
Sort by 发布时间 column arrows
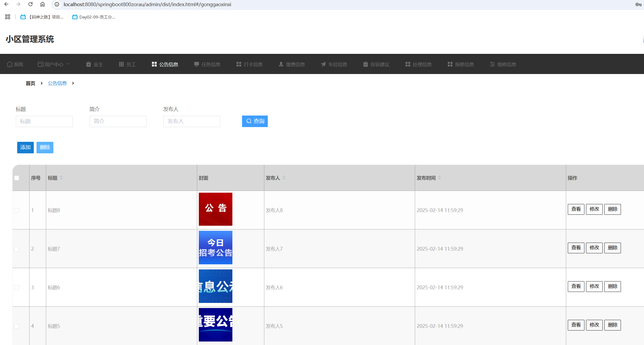coord(440,178)
